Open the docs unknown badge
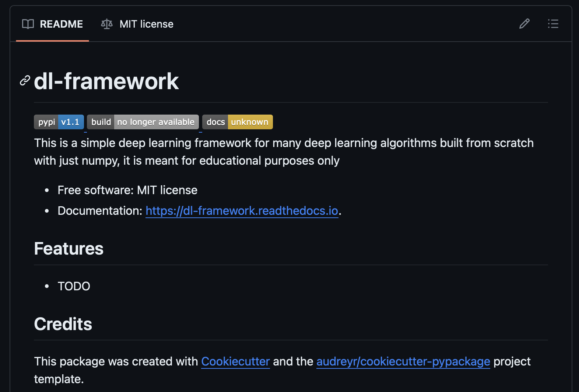This screenshot has width=579, height=392. 237,122
